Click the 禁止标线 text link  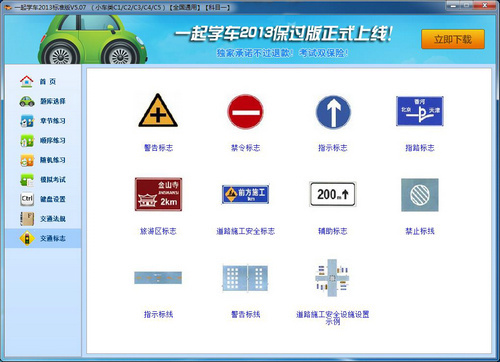(420, 231)
